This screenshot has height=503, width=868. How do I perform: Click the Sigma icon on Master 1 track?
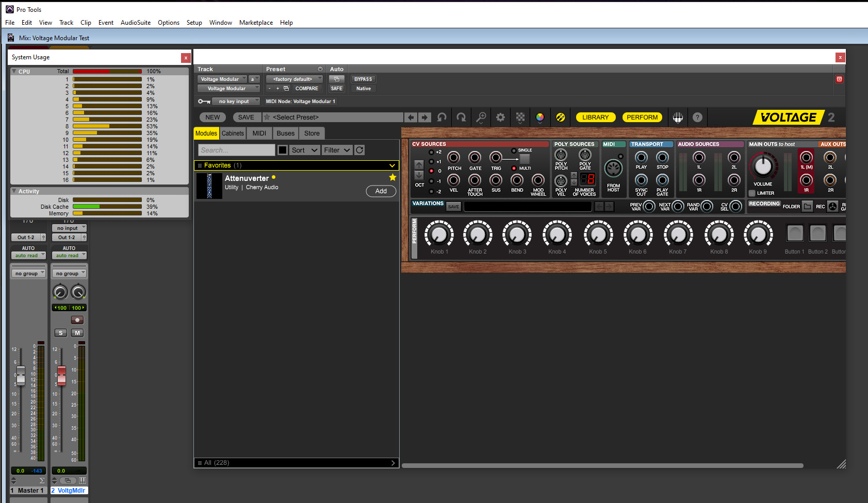point(42,480)
